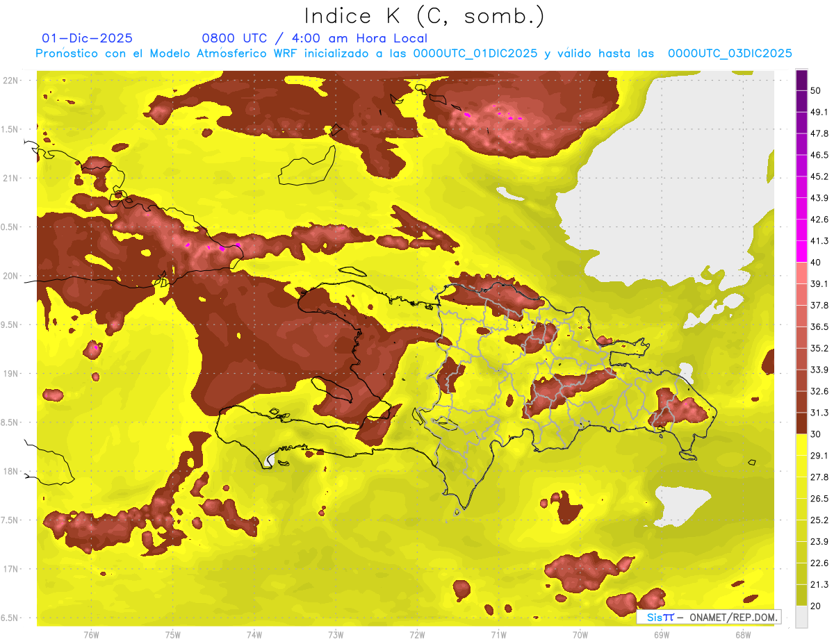Viewport: 834px width, 644px height.
Task: Click the "21N" latitude label
Action: pos(10,179)
